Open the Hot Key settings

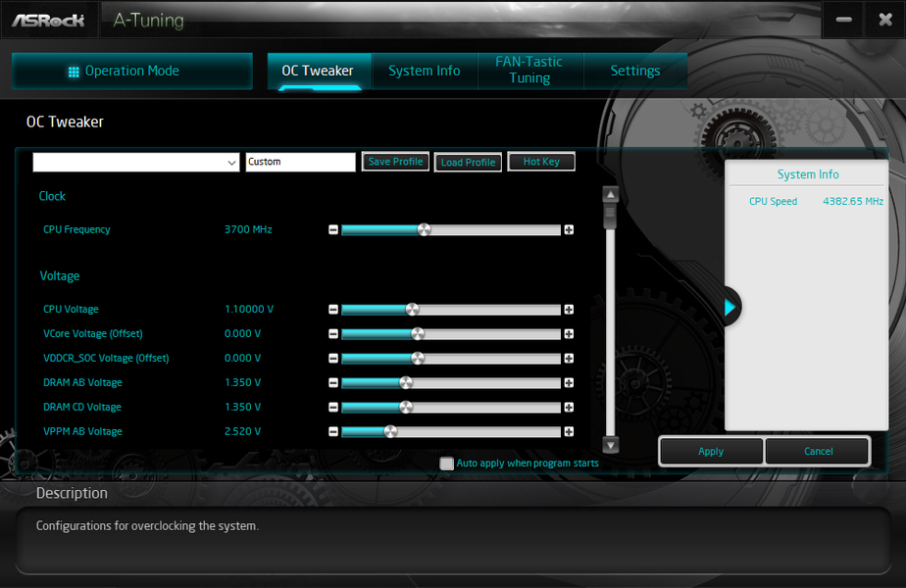541,162
